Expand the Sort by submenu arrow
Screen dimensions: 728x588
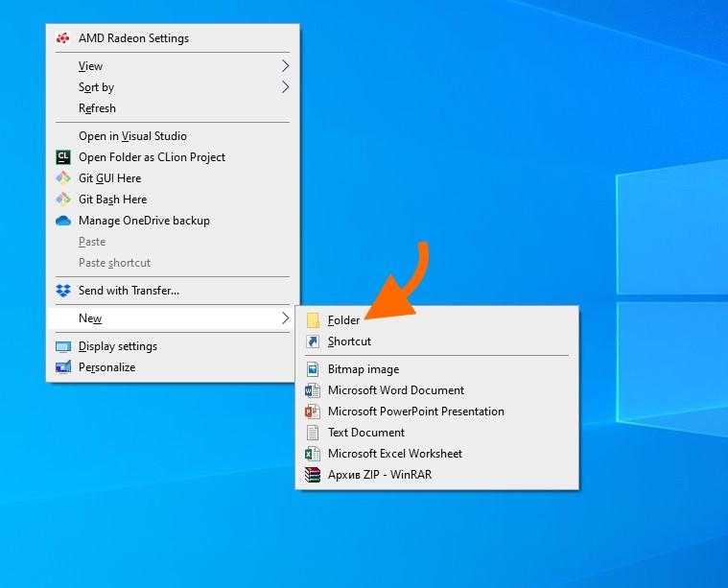(x=285, y=87)
